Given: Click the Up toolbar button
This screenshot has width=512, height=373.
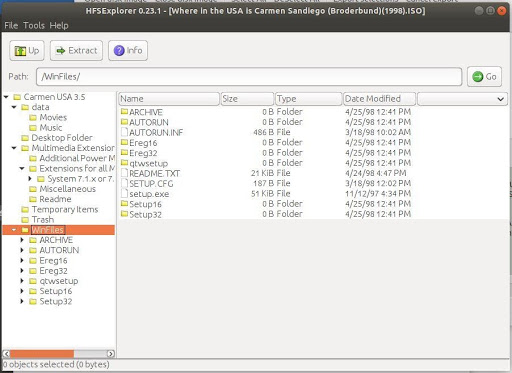Looking at the screenshot, I should click(x=27, y=51).
